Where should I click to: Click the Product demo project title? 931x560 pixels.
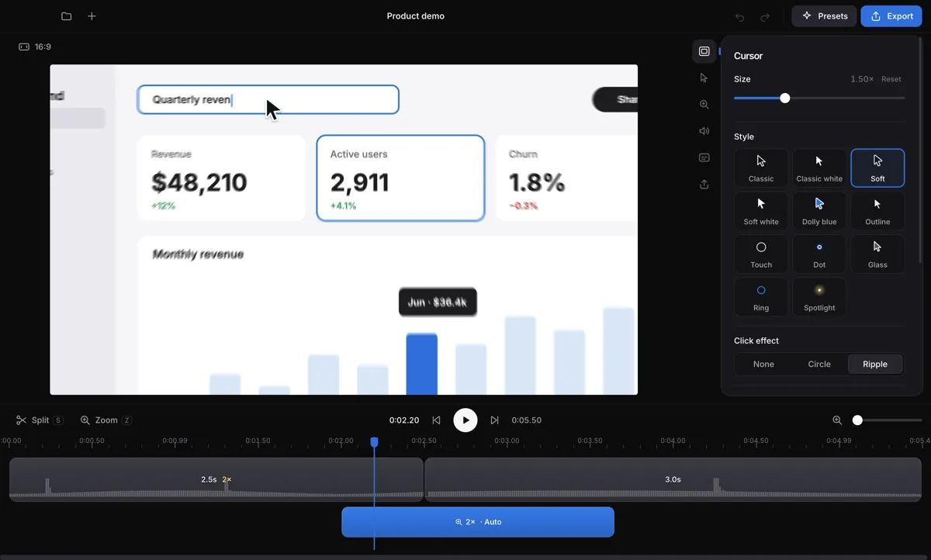[x=416, y=16]
